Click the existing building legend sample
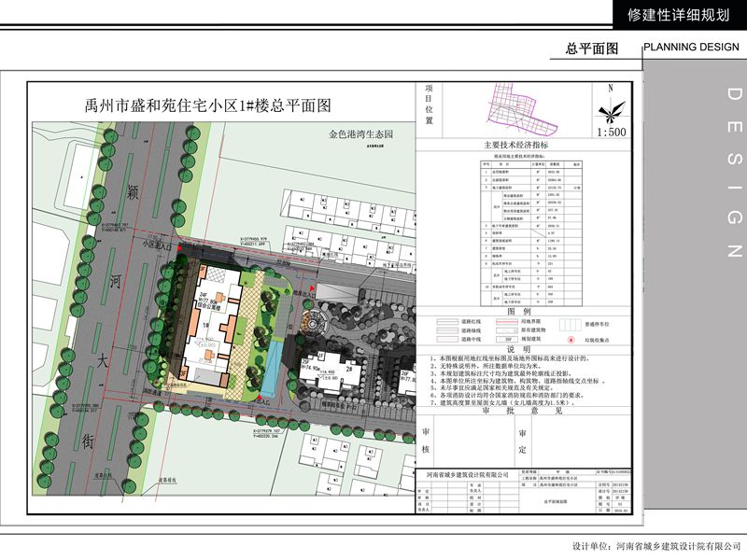Image resolution: width=747 pixels, height=560 pixels. click(505, 331)
